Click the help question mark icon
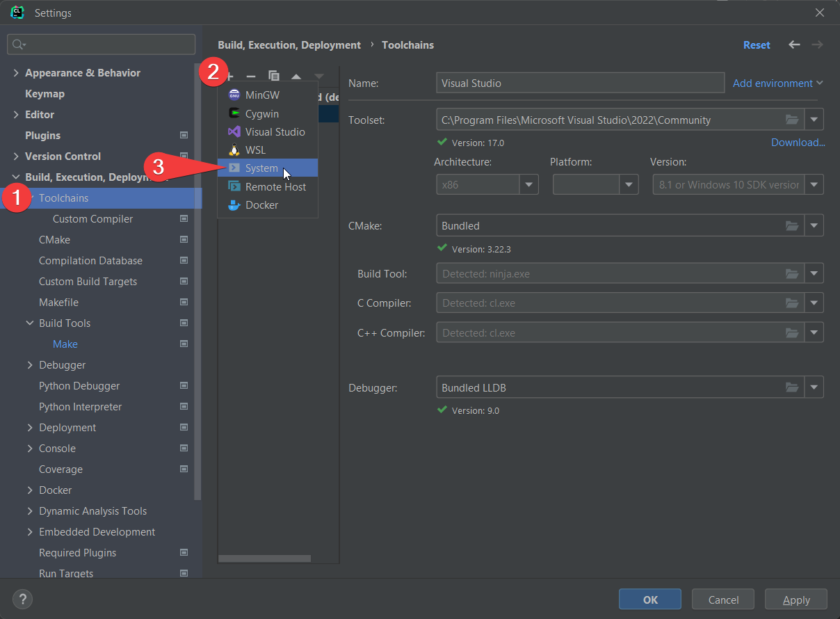The width and height of the screenshot is (840, 619). click(x=22, y=599)
